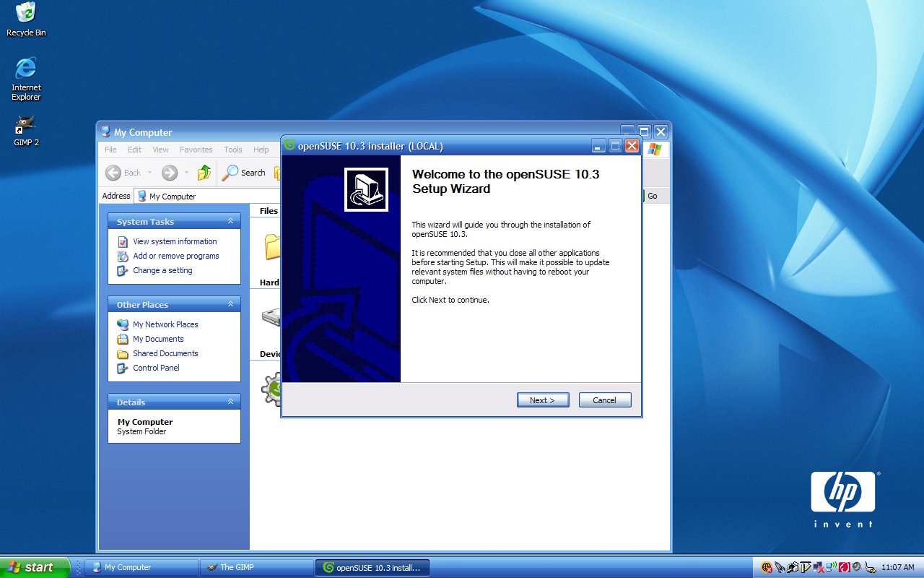Open the Edit menu in My Computer
This screenshot has width=924, height=578.
click(x=134, y=150)
